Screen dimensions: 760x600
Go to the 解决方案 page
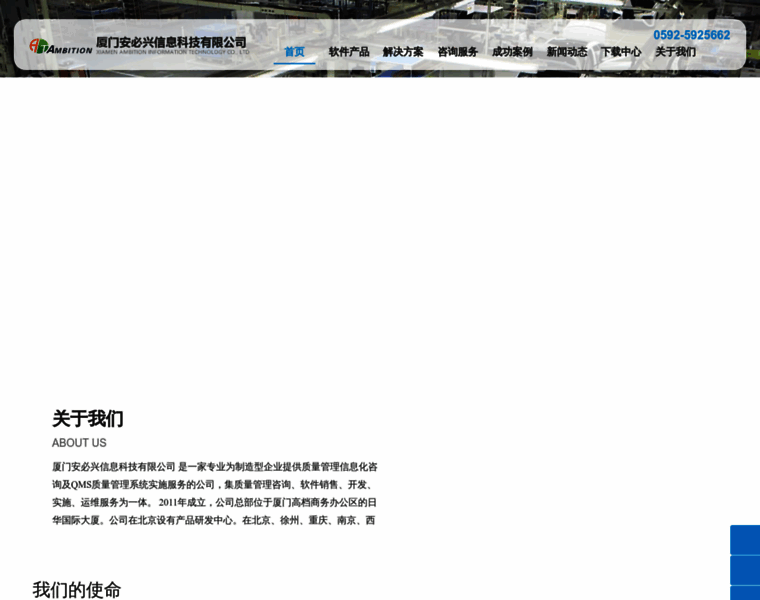403,52
